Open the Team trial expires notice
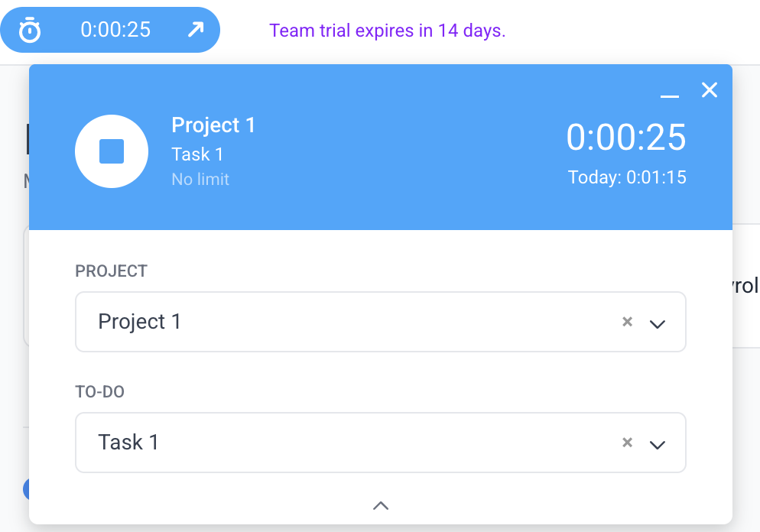 pyautogui.click(x=388, y=31)
